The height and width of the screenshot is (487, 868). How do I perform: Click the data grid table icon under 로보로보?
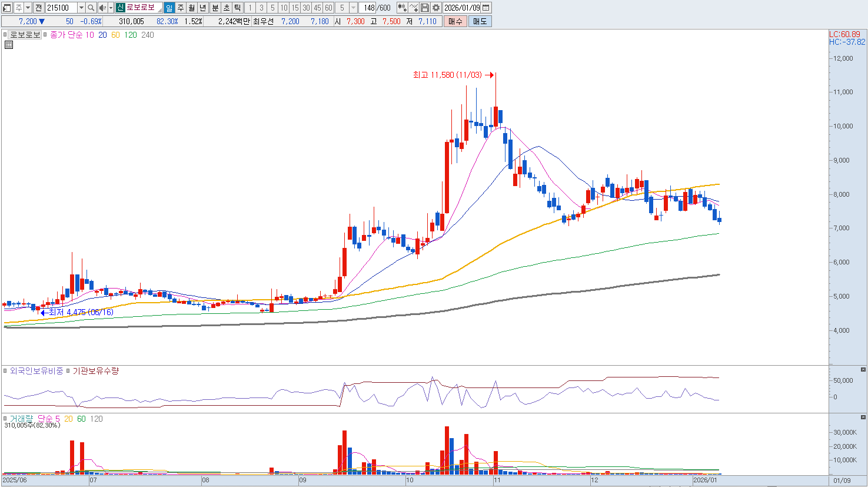click(8, 45)
